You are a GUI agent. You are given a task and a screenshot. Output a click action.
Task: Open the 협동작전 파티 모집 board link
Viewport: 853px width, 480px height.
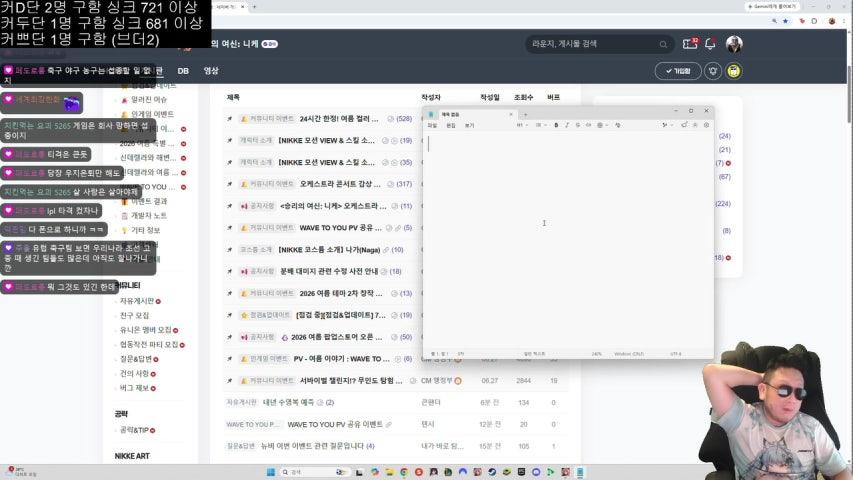149,344
